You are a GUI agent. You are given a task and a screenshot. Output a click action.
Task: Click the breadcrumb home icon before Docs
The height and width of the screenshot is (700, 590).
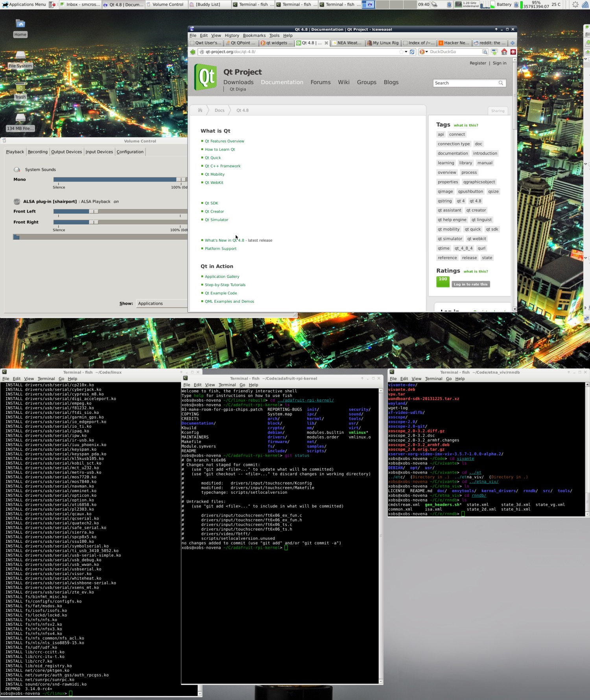click(200, 110)
